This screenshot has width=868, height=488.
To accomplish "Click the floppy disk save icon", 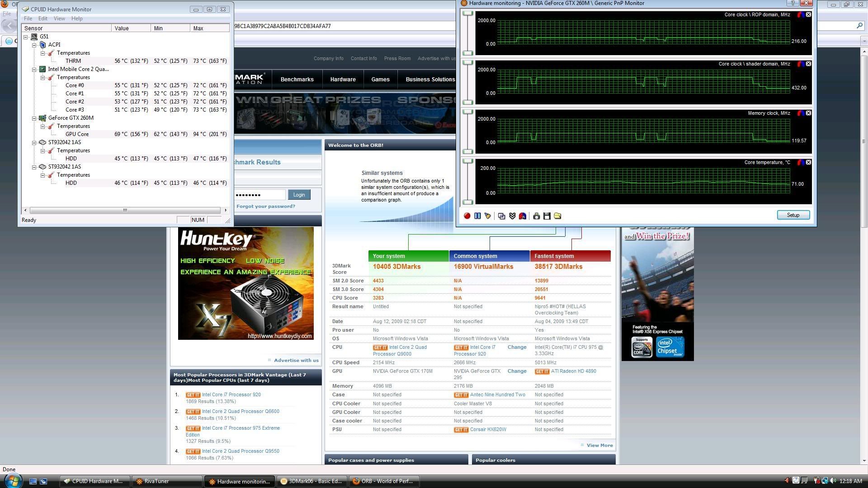I will pos(547,216).
